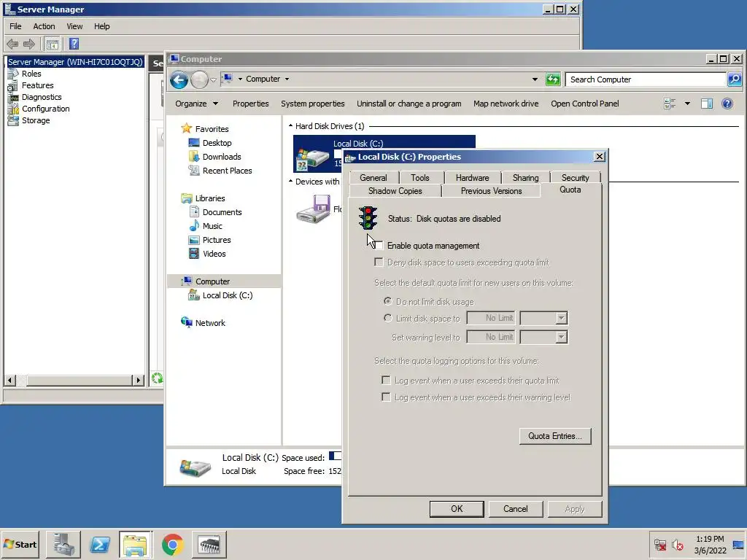Click the Back arrow in Computer window
Image resolution: width=747 pixels, height=560 pixels.
[x=179, y=79]
